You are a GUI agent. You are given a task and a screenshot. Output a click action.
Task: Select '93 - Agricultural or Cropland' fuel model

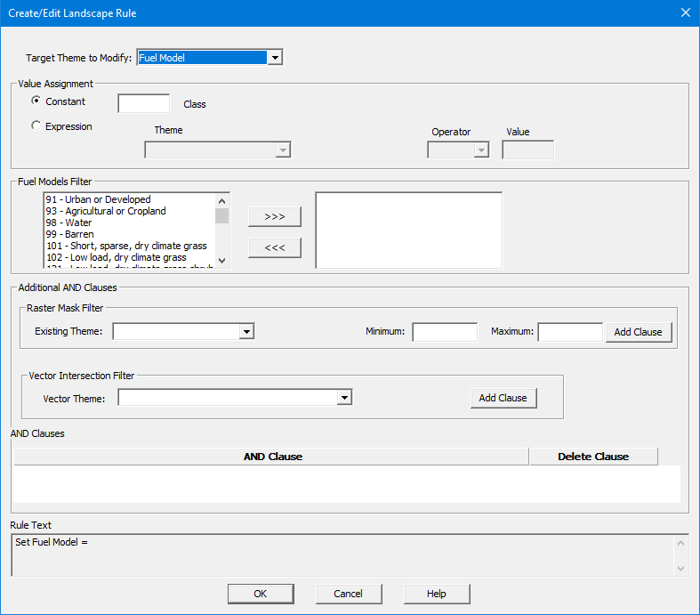click(x=106, y=211)
